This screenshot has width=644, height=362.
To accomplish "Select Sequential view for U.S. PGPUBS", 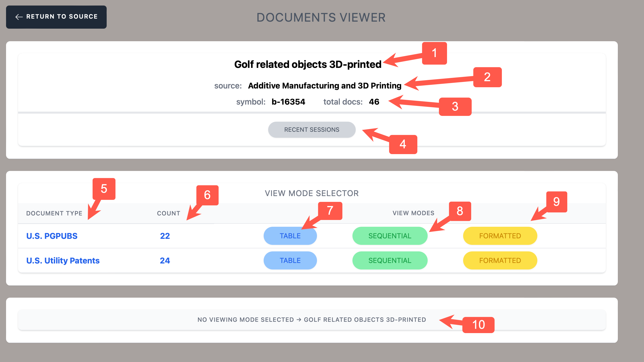I will click(x=390, y=236).
